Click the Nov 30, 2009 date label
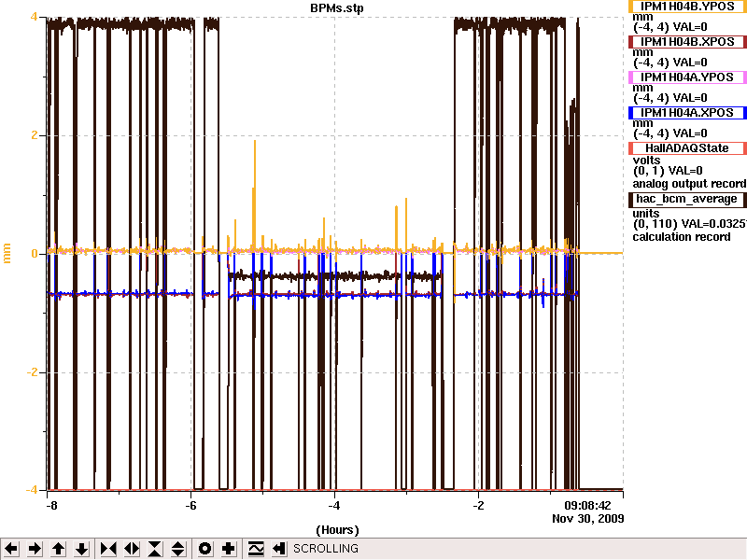The image size is (747, 560). click(x=588, y=518)
